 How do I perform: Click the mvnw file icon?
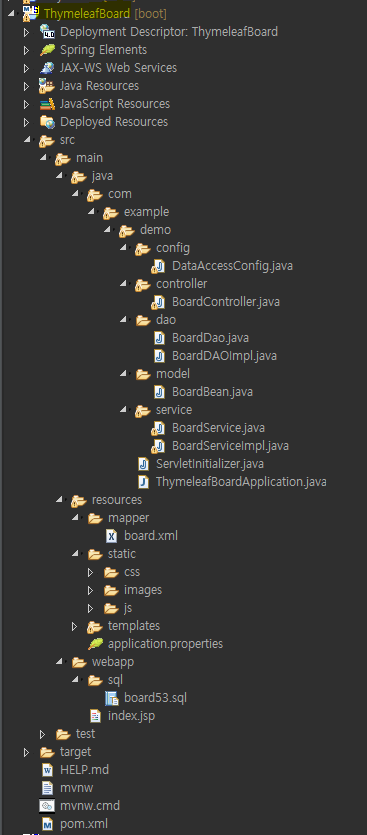(47, 788)
